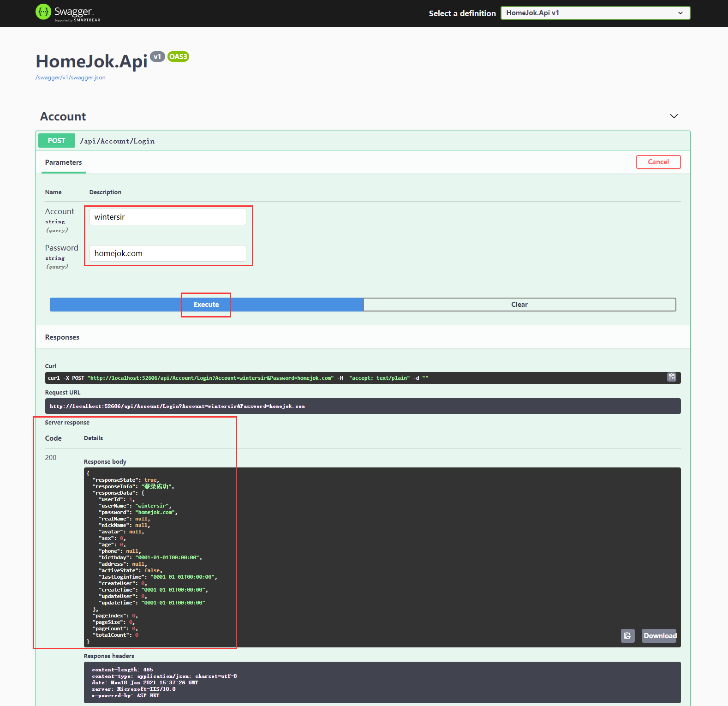Image resolution: width=728 pixels, height=706 pixels.
Task: Focus the Password input field
Action: tap(168, 253)
